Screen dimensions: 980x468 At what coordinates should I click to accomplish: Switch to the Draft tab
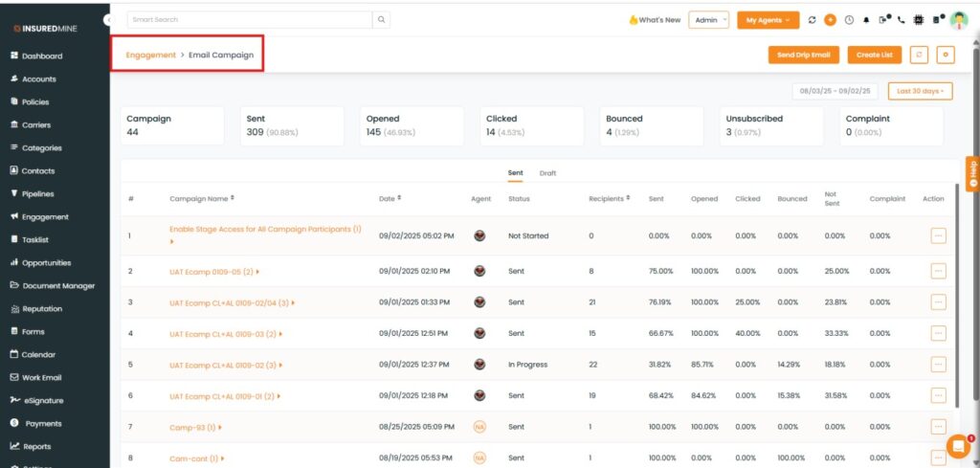tap(547, 173)
